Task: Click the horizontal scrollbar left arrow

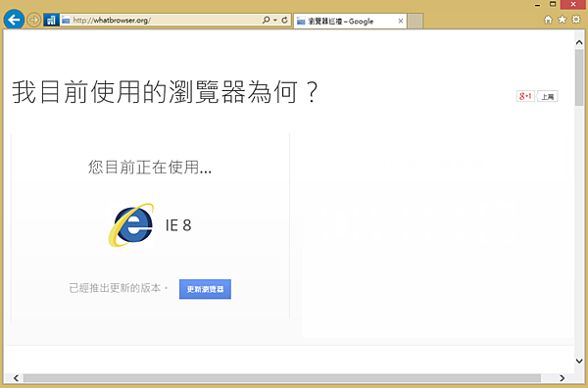Action: click(16, 378)
